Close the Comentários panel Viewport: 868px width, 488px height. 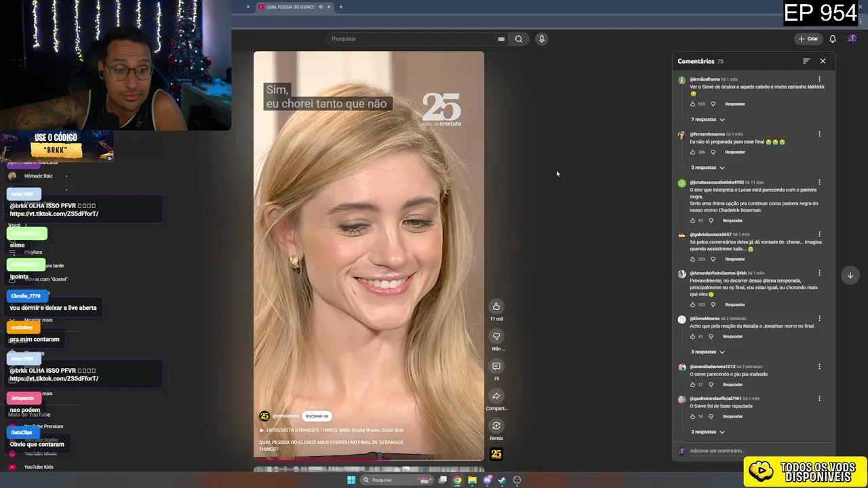pos(823,61)
